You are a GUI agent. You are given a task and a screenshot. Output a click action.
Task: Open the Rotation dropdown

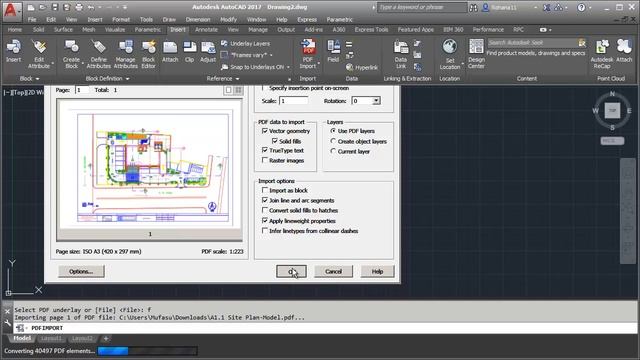coord(376,101)
